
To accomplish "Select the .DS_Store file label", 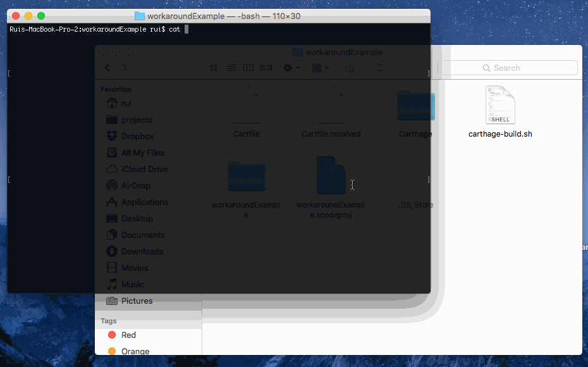I will 415,205.
